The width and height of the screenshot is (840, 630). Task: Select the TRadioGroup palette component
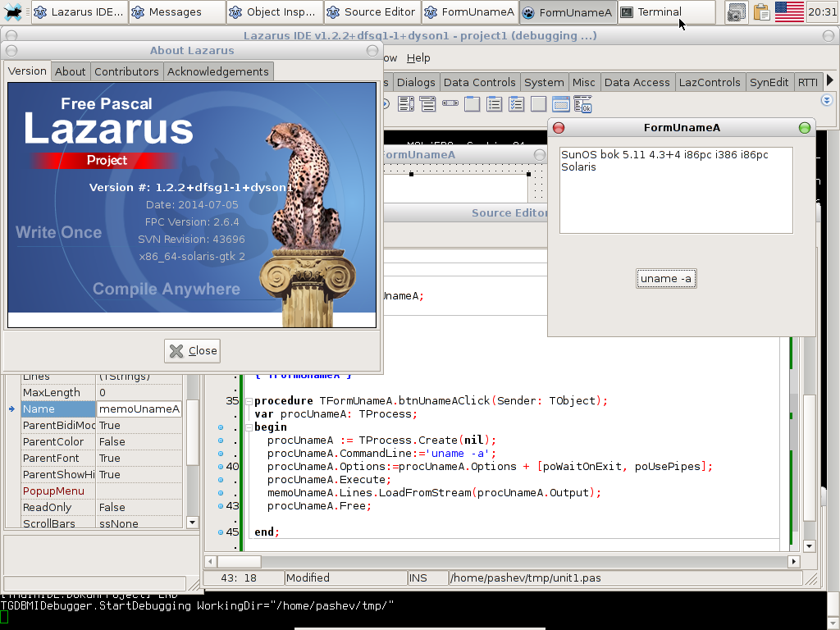(x=494, y=104)
